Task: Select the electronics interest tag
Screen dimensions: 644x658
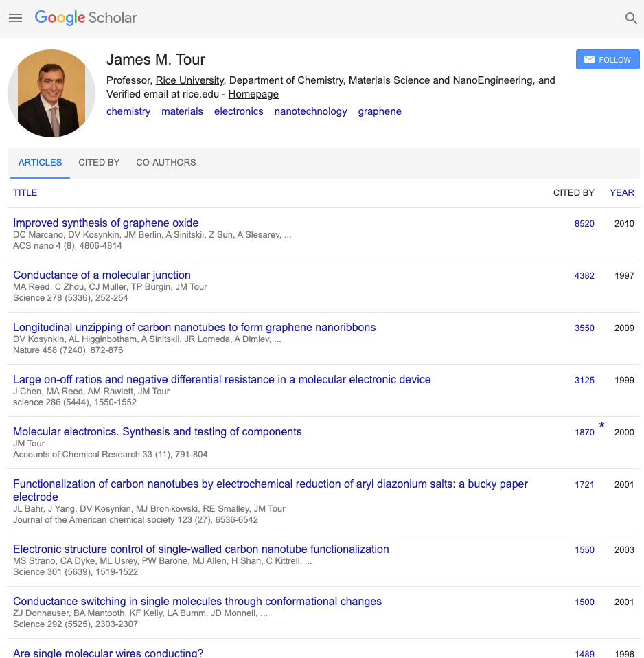Action: 239,111
